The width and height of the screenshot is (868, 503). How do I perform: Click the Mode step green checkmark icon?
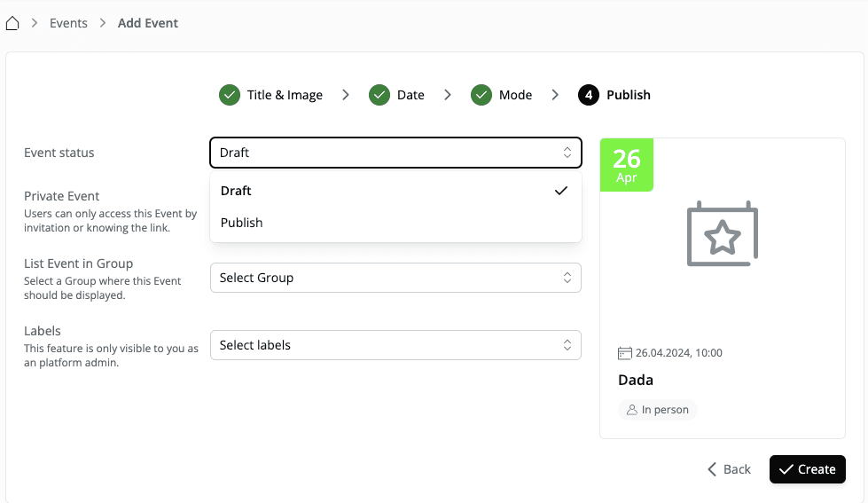point(481,95)
